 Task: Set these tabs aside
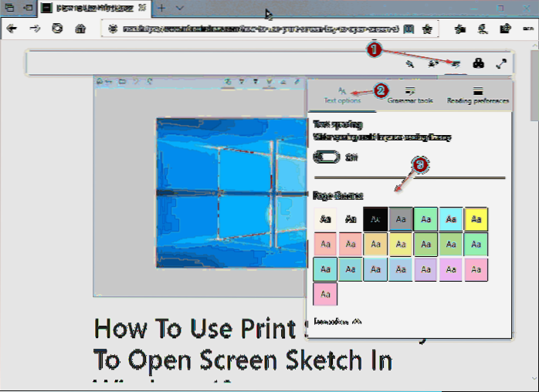[x=29, y=8]
